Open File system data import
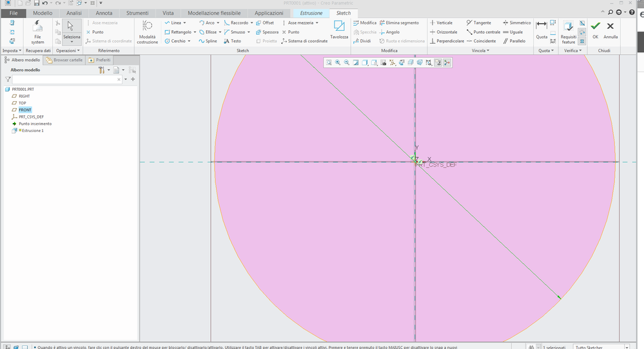The height and width of the screenshot is (349, 644). 37,32
